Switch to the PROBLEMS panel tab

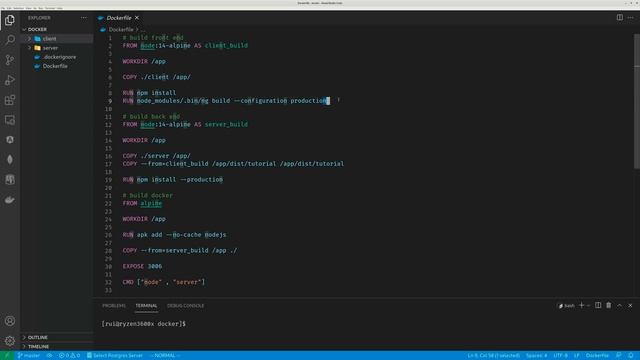click(x=114, y=306)
